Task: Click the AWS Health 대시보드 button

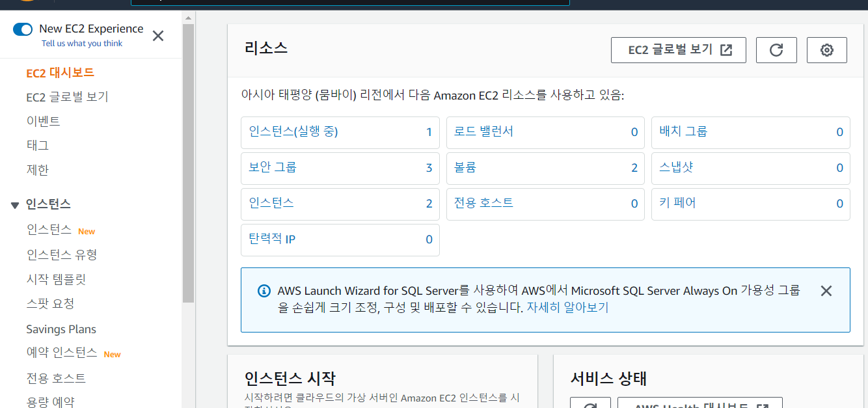Action: (699, 403)
